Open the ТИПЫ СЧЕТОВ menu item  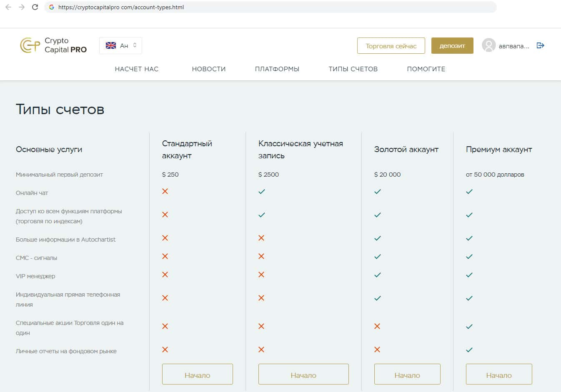click(353, 69)
